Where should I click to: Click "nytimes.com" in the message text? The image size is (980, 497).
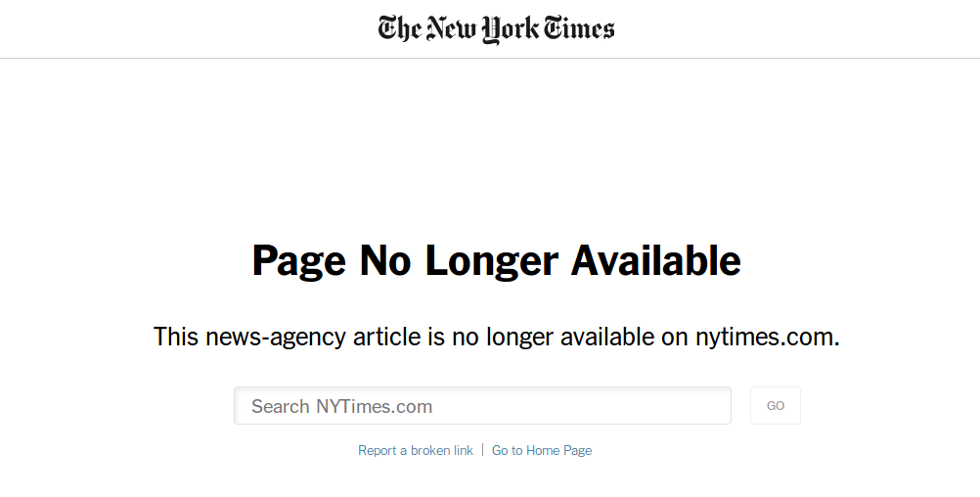[x=767, y=338]
